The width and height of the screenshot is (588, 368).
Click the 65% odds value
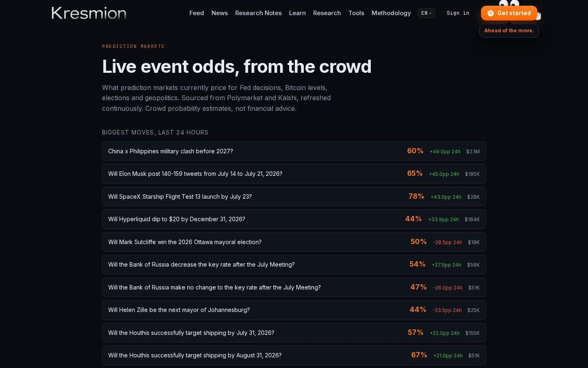coord(415,173)
